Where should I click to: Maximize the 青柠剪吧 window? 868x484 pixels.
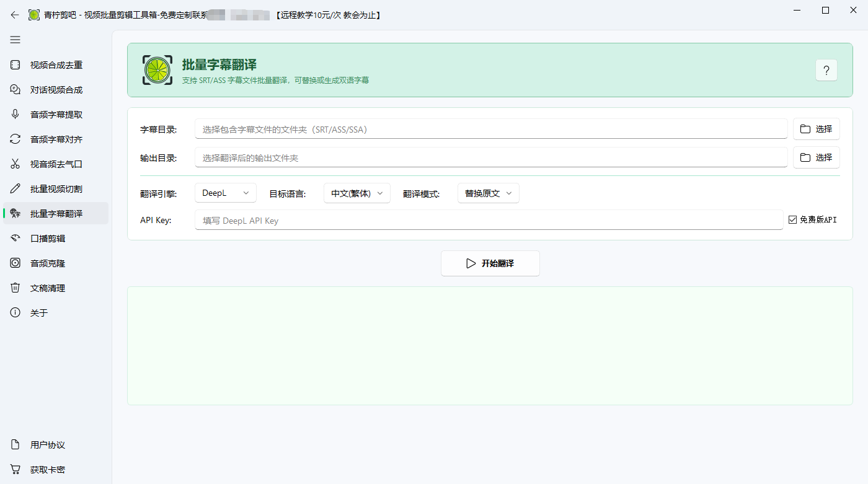[x=825, y=11]
